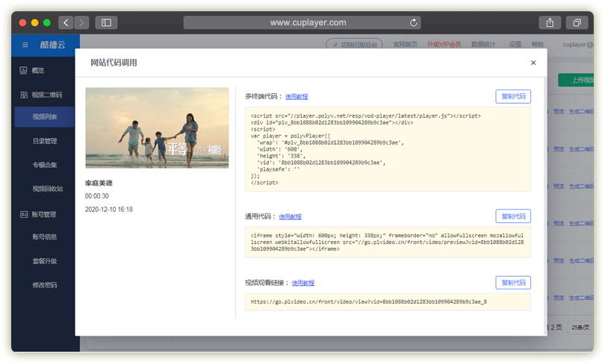
Task: Open 使用教程 link next to 多终端代码
Action: (297, 97)
